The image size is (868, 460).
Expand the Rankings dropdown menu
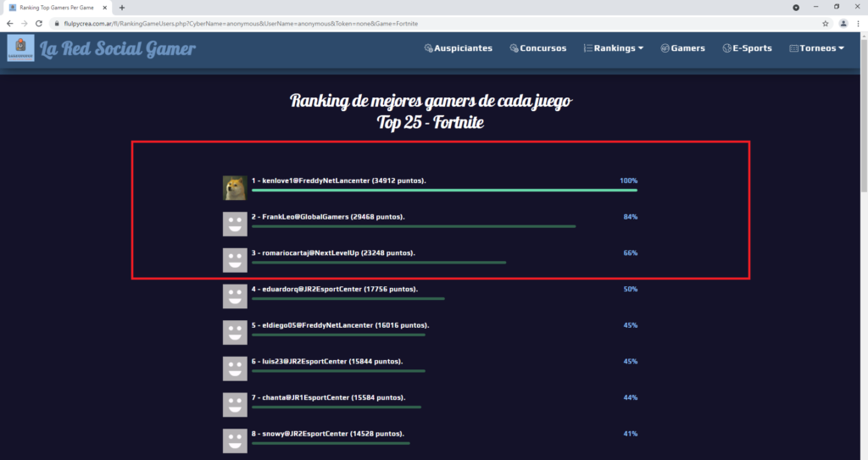(x=614, y=48)
